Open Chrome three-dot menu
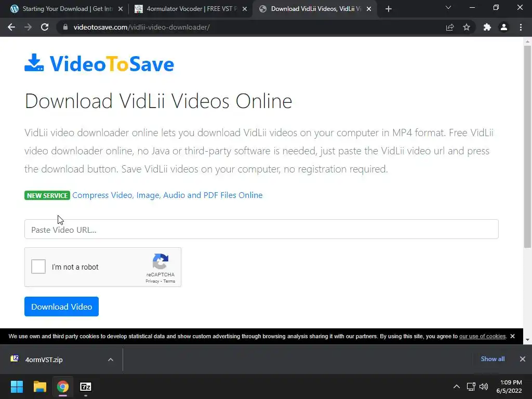 point(521,27)
